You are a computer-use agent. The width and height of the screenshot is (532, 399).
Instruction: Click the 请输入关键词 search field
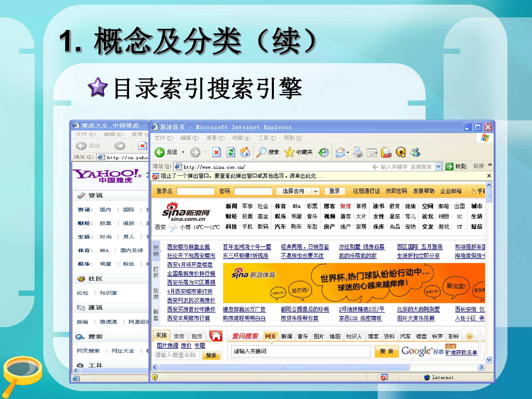[301, 351]
